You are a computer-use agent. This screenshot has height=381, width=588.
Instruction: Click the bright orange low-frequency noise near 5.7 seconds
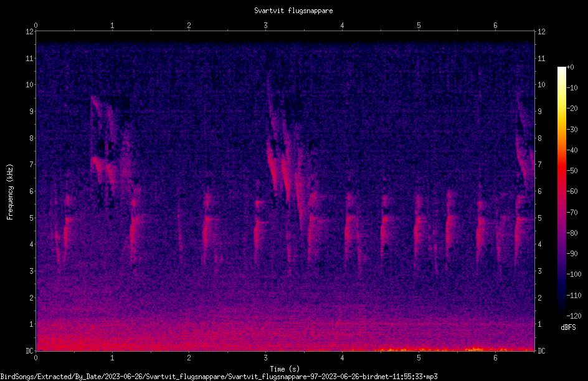coord(475,349)
